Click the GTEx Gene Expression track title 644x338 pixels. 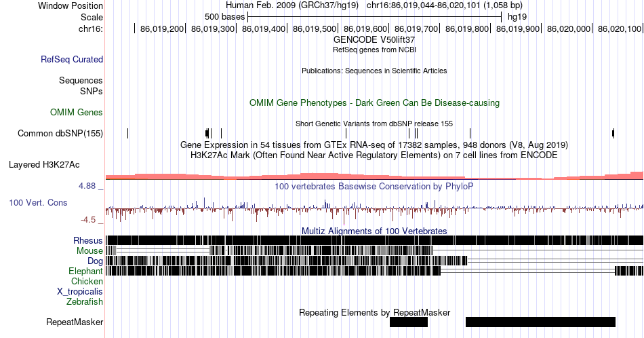pyautogui.click(x=374, y=145)
